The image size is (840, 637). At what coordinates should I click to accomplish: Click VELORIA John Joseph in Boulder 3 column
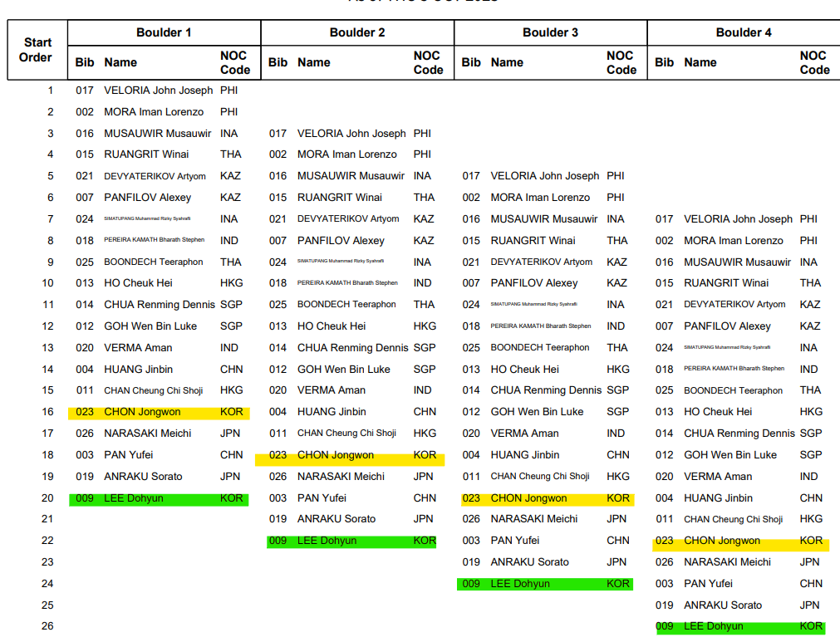[x=545, y=175]
